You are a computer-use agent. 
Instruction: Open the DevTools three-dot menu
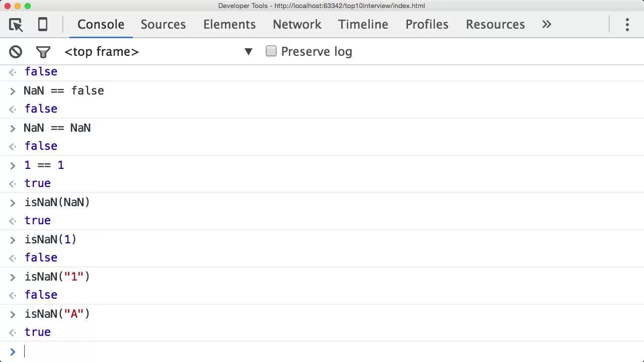click(x=627, y=25)
